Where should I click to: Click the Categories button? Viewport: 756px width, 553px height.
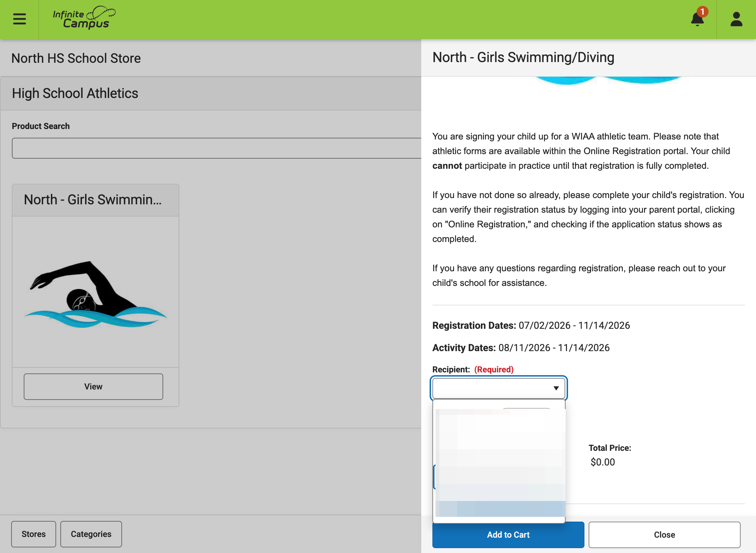click(x=91, y=534)
